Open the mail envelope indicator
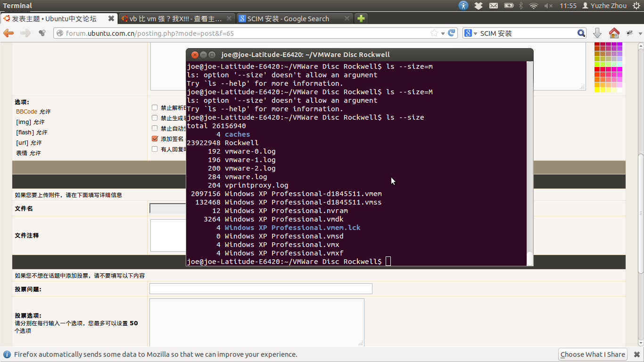Viewport: 644px width, 362px height. (493, 6)
